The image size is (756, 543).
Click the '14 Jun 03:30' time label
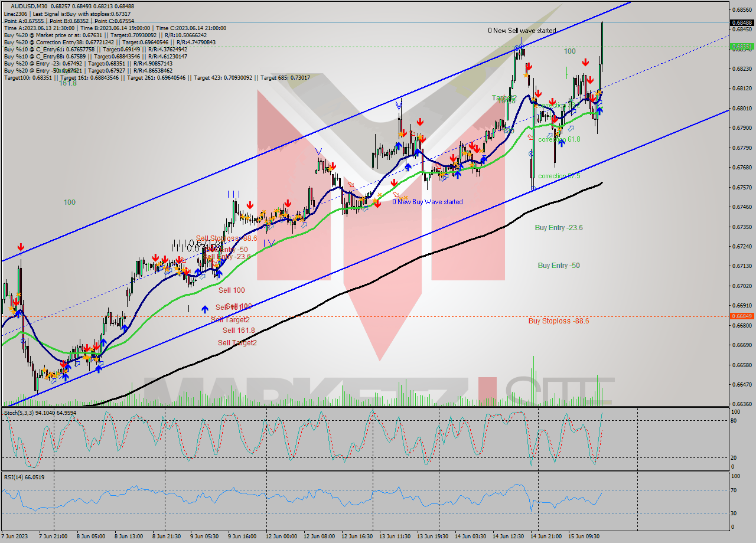[x=471, y=537]
